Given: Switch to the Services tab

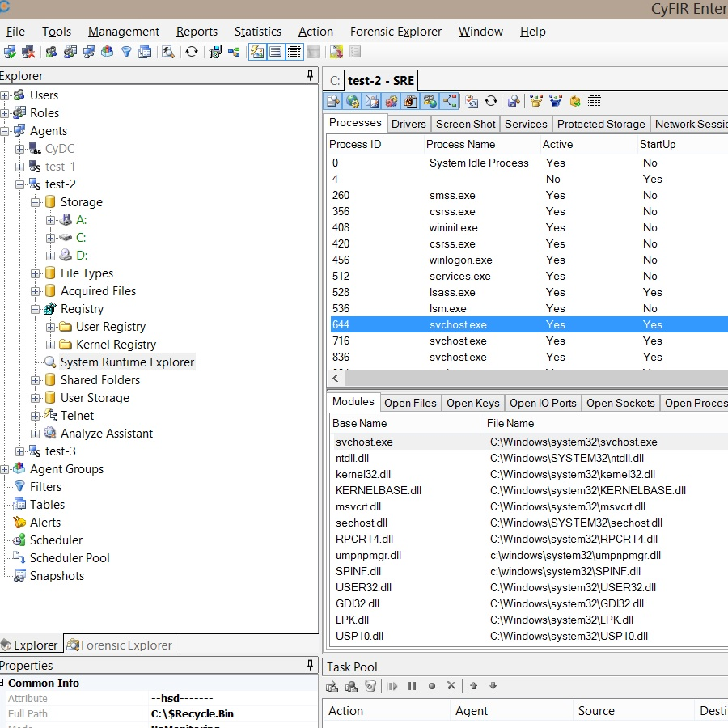Looking at the screenshot, I should pos(526,124).
